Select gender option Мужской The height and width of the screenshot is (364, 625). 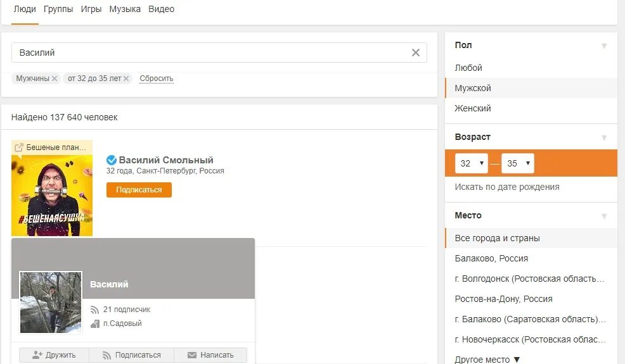[531, 88]
